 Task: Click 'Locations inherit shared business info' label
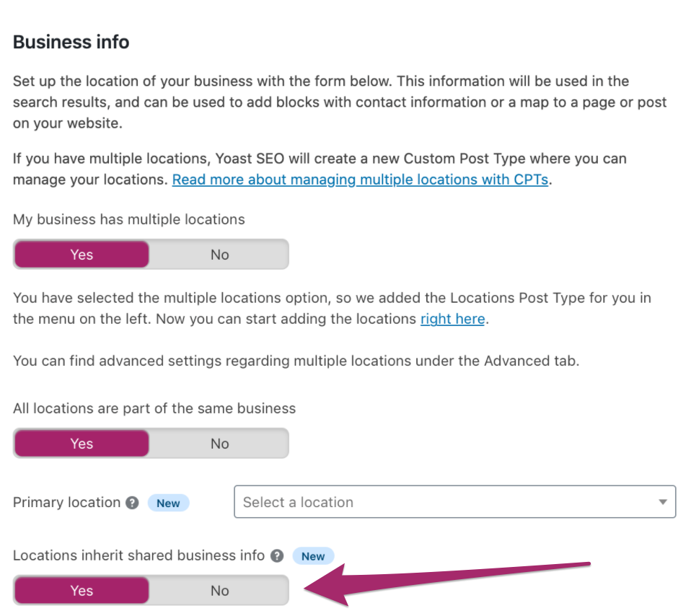(139, 555)
